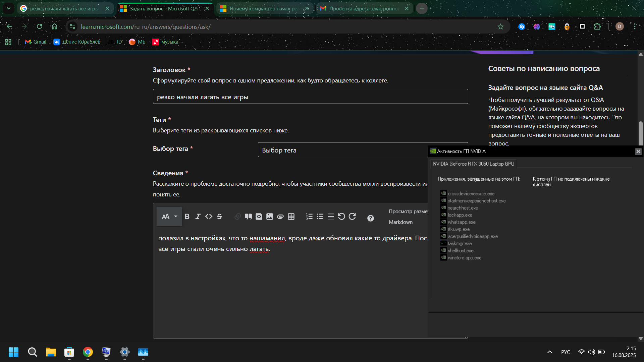
Task: Open the Денис Кораблёв VK bookmark
Action: click(x=77, y=42)
